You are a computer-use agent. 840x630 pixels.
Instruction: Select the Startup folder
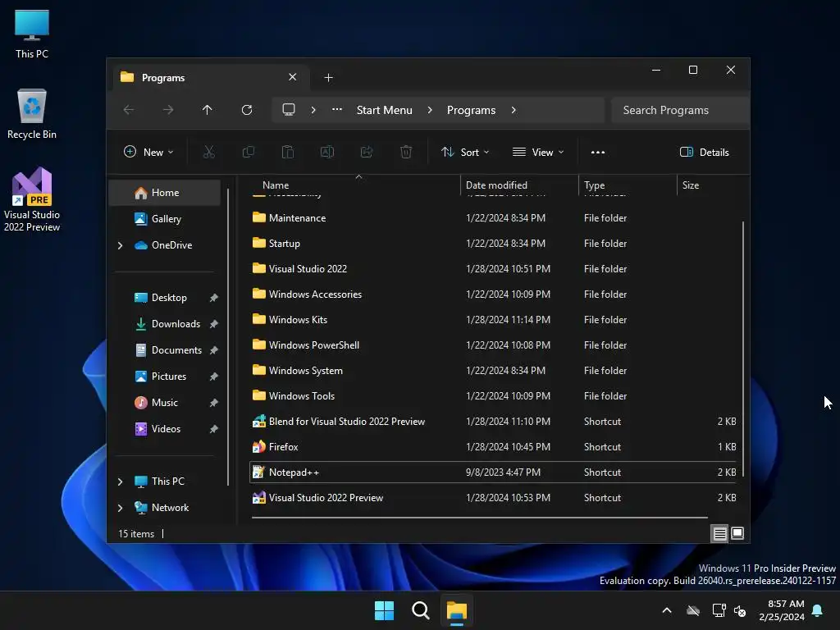click(493, 243)
